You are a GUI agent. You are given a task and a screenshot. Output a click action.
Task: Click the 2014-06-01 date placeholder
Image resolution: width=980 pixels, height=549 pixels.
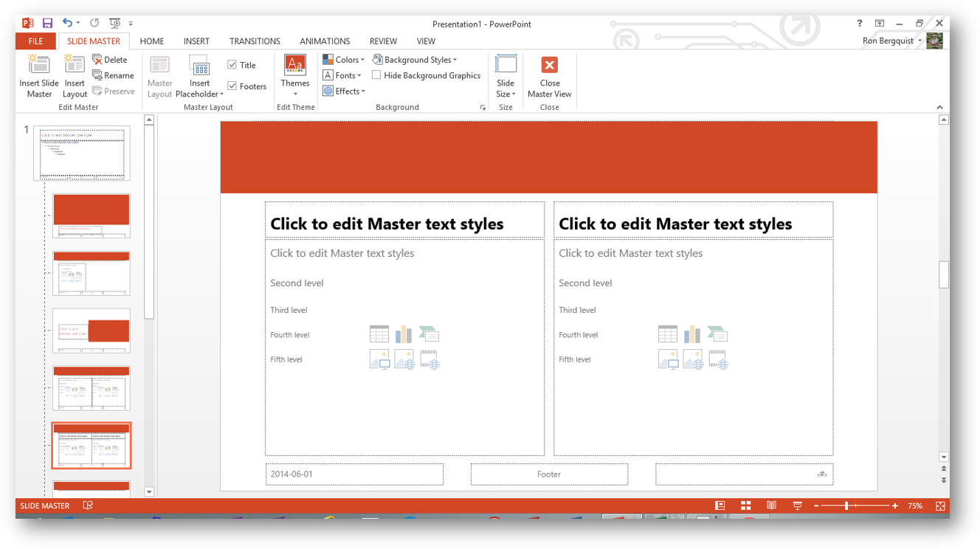(354, 474)
